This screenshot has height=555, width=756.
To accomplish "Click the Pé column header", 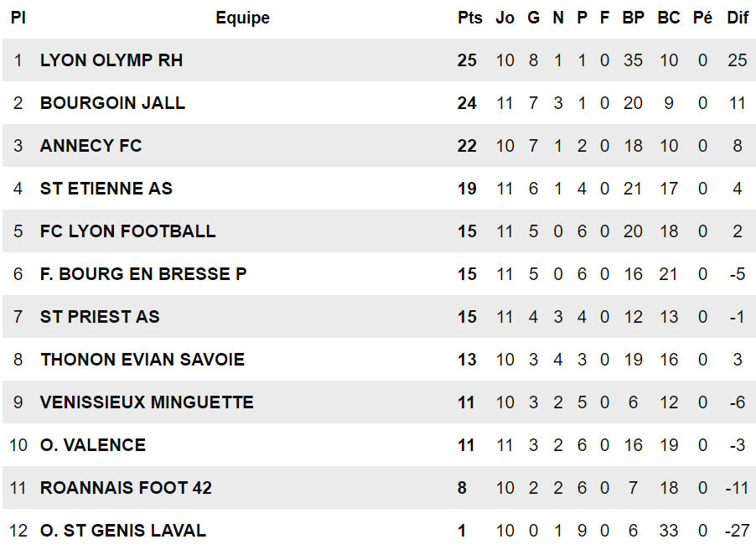I will [x=702, y=18].
